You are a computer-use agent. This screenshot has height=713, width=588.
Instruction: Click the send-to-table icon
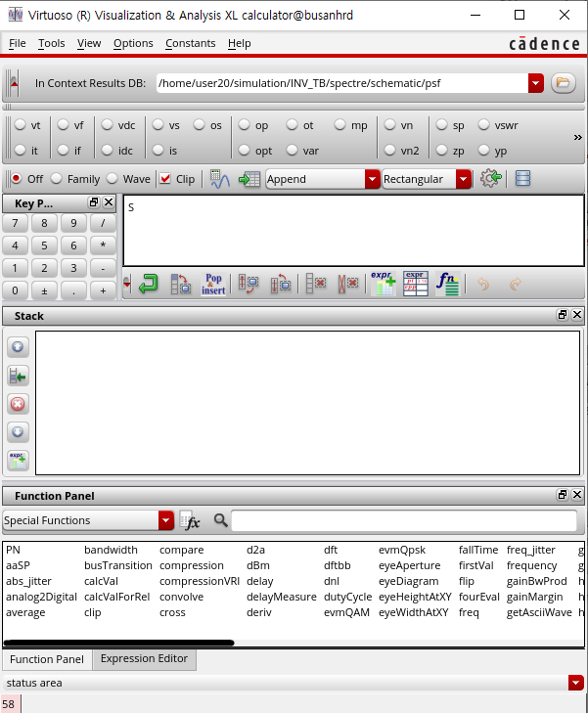pyautogui.click(x=249, y=179)
